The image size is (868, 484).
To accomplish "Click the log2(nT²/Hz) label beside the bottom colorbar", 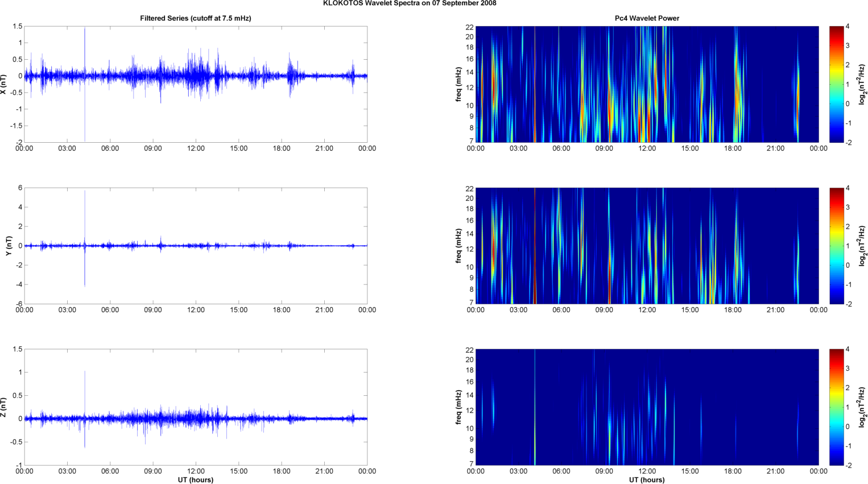I will pos(863,407).
